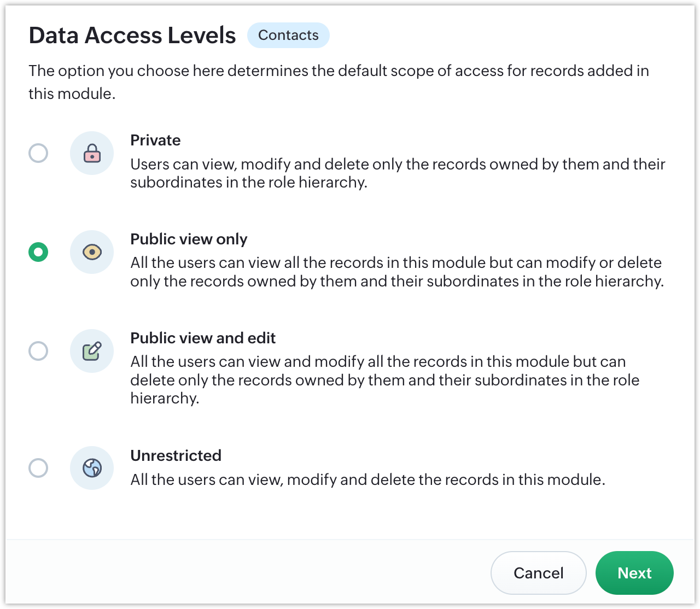Click the Data Access Levels heading
The image size is (700, 609).
[x=132, y=36]
